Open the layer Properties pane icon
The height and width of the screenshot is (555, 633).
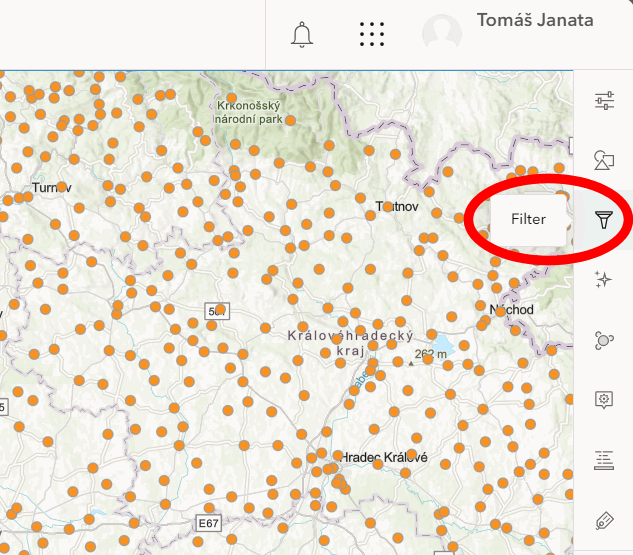point(604,100)
